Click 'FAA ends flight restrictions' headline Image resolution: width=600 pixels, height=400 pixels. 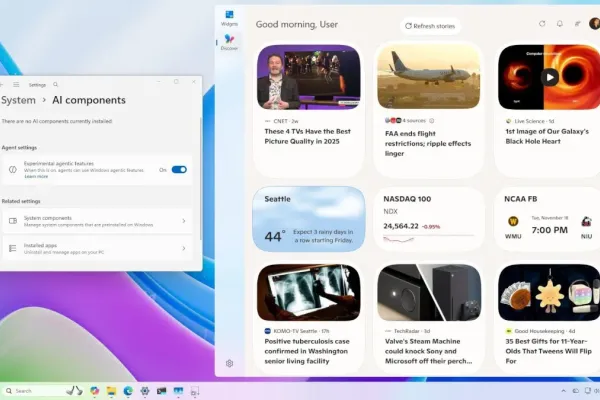428,144
